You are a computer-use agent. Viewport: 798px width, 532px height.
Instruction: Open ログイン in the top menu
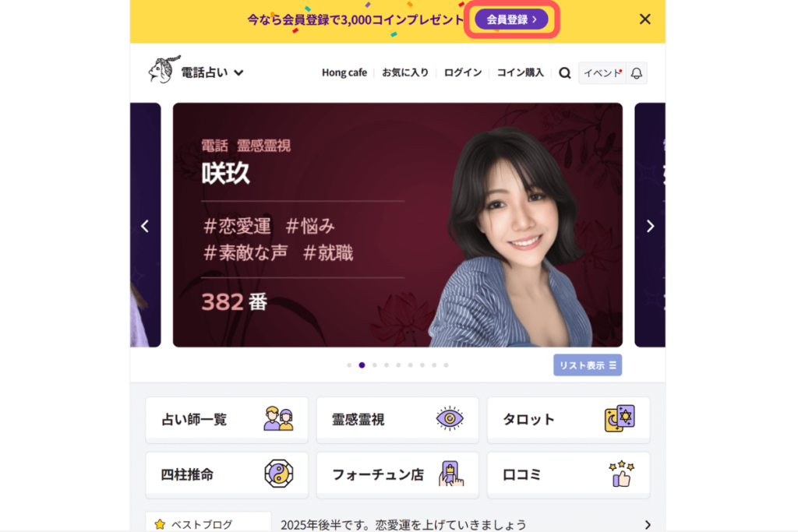pos(463,72)
